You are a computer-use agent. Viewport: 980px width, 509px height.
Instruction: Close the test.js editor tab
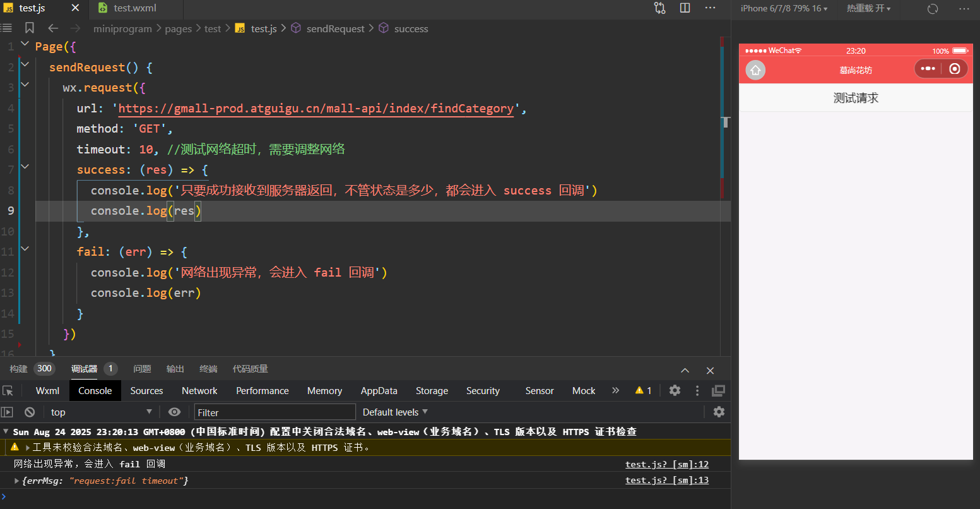pyautogui.click(x=75, y=8)
